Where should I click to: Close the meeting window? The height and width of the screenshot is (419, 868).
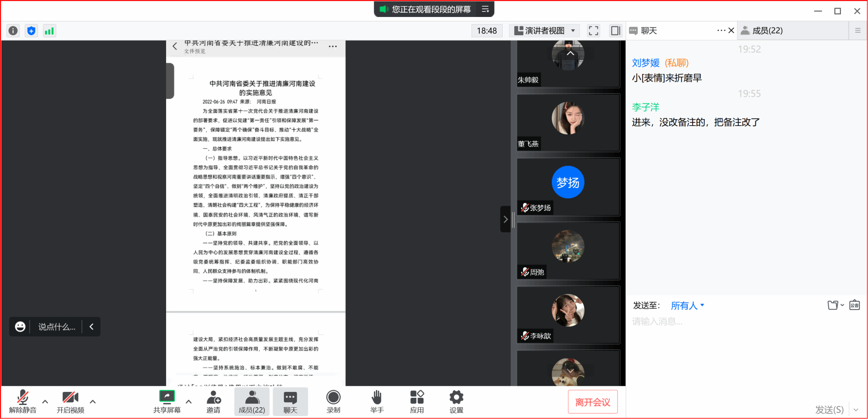coord(857,11)
